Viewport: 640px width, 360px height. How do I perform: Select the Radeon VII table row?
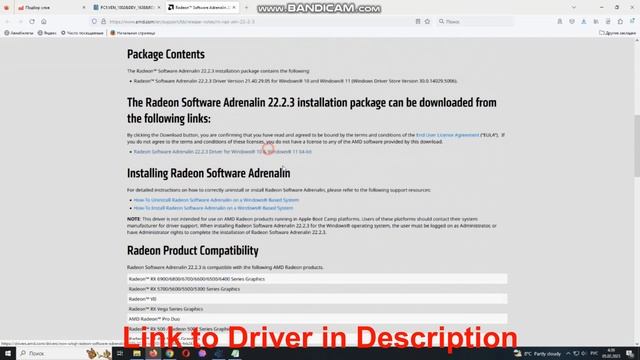click(317, 299)
